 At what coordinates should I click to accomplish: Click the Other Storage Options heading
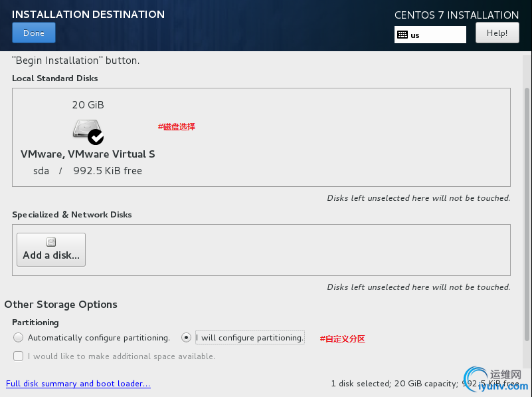[60, 305]
